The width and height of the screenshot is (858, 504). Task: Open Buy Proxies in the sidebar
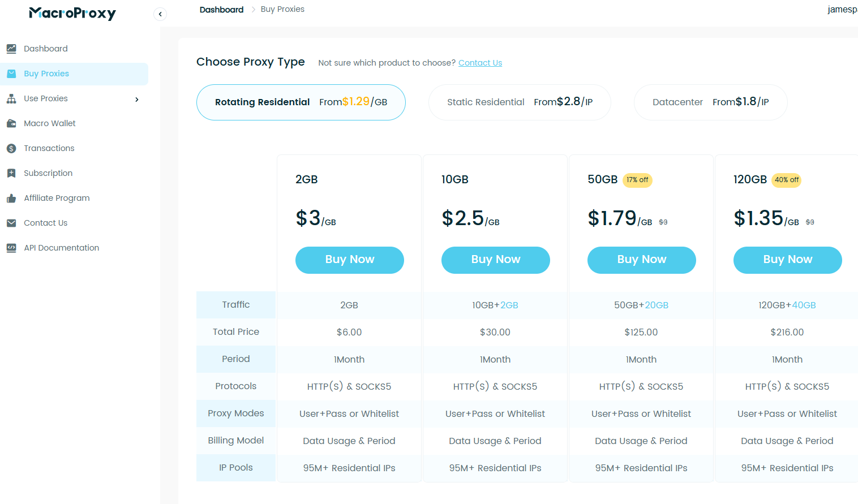coord(74,74)
